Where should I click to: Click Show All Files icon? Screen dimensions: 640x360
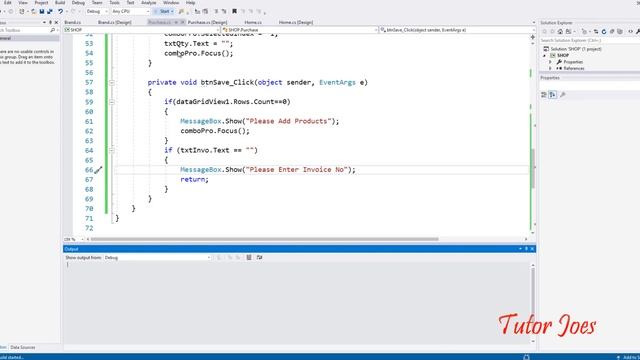click(620, 31)
